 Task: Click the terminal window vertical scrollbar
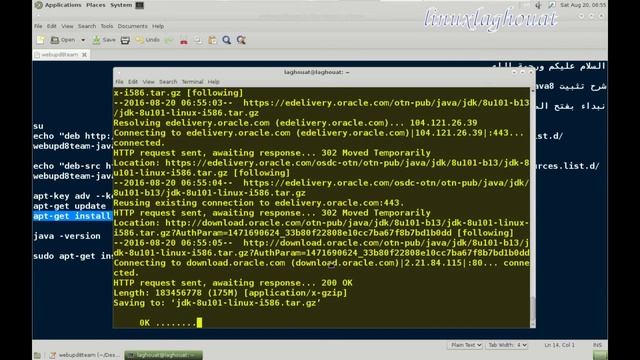click(x=533, y=207)
